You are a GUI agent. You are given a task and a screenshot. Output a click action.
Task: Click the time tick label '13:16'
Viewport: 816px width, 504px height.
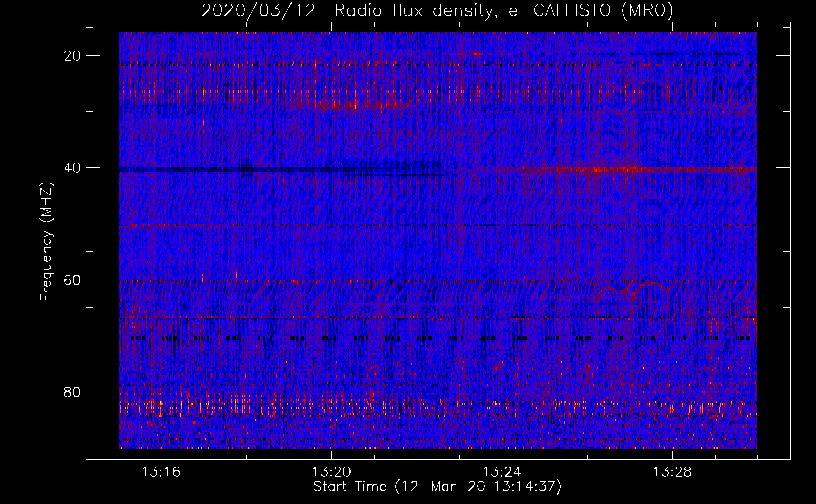coord(161,472)
